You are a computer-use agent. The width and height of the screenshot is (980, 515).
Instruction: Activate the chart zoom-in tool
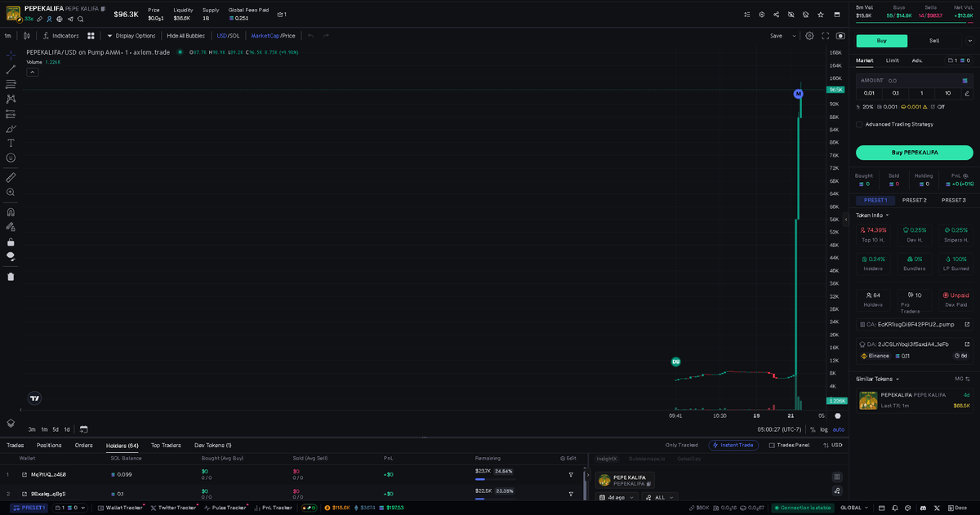pos(11,193)
